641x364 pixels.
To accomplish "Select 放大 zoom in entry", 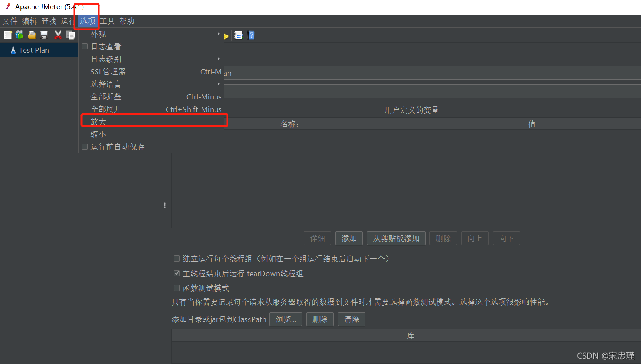I will click(151, 121).
